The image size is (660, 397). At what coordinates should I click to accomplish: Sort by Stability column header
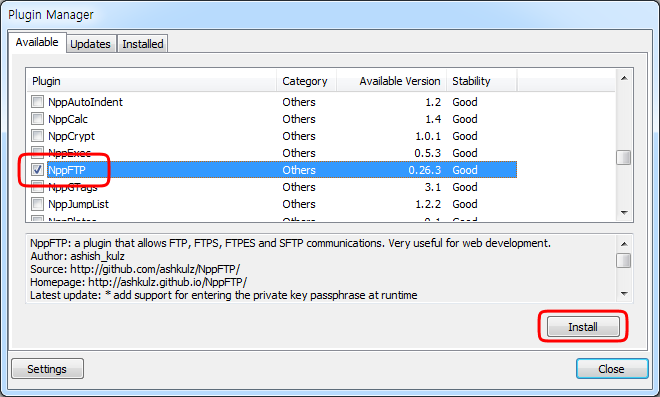click(x=482, y=81)
